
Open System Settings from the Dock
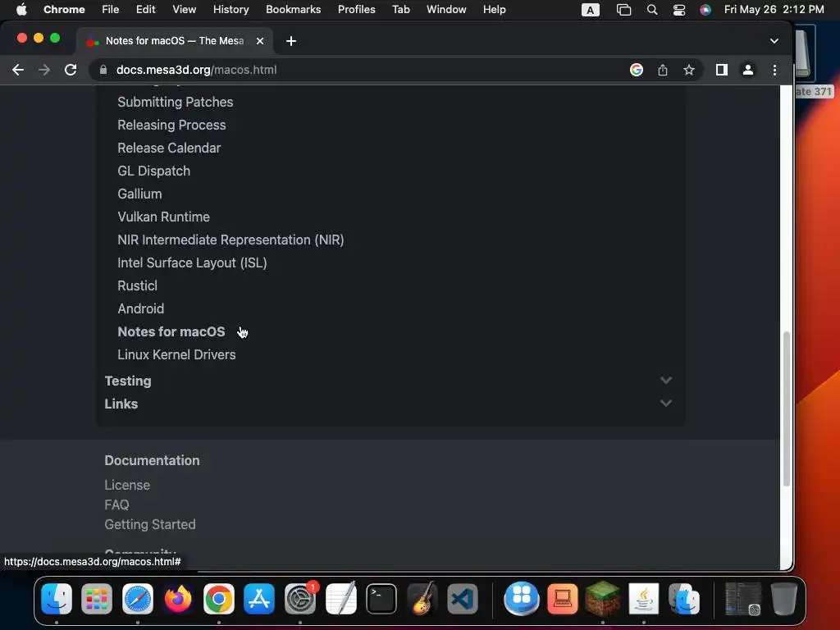point(300,598)
